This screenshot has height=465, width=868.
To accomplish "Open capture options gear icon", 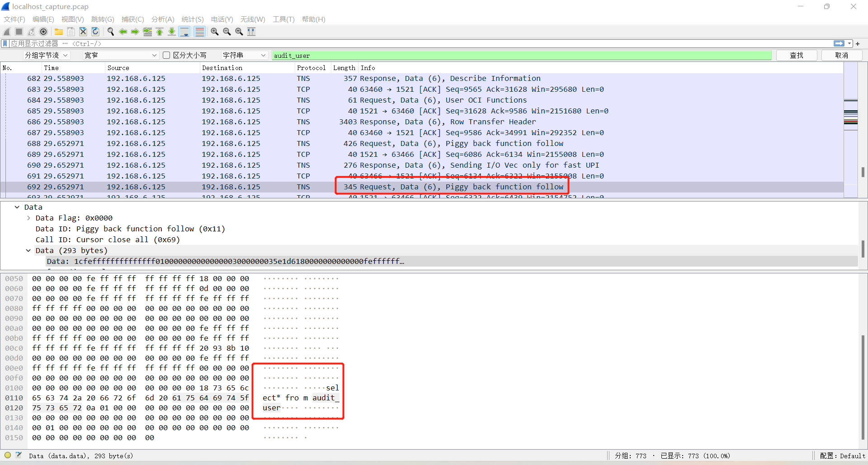I will (x=44, y=32).
